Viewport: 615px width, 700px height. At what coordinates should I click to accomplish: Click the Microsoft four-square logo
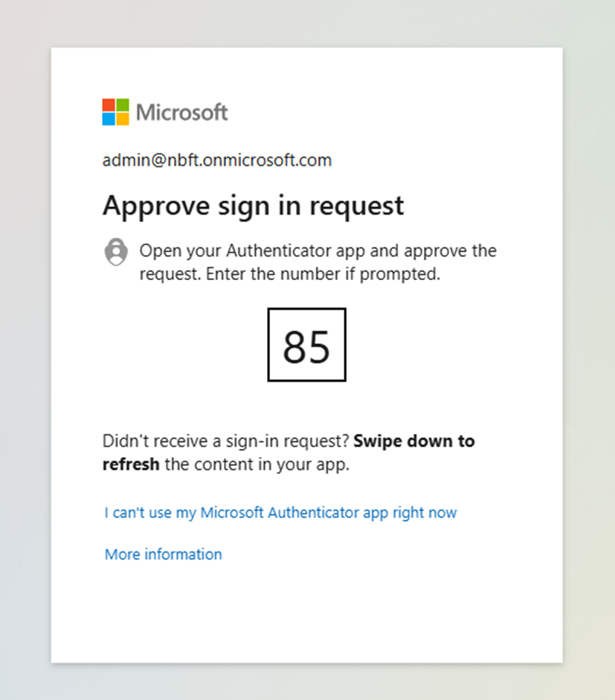point(116,112)
